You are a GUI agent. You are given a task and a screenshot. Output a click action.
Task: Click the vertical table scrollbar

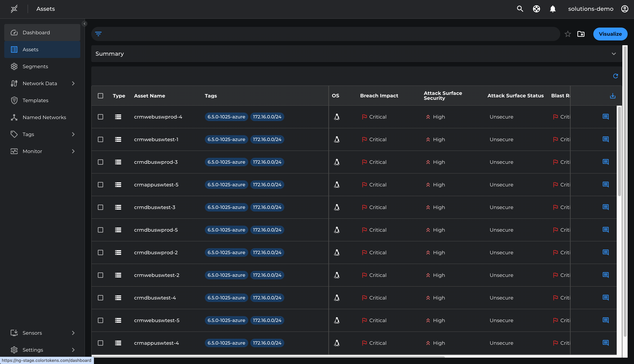point(619,151)
